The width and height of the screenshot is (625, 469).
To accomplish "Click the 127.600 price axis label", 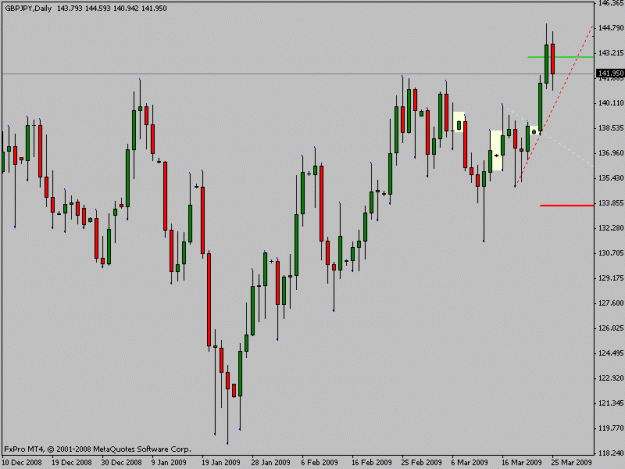I will tap(611, 303).
